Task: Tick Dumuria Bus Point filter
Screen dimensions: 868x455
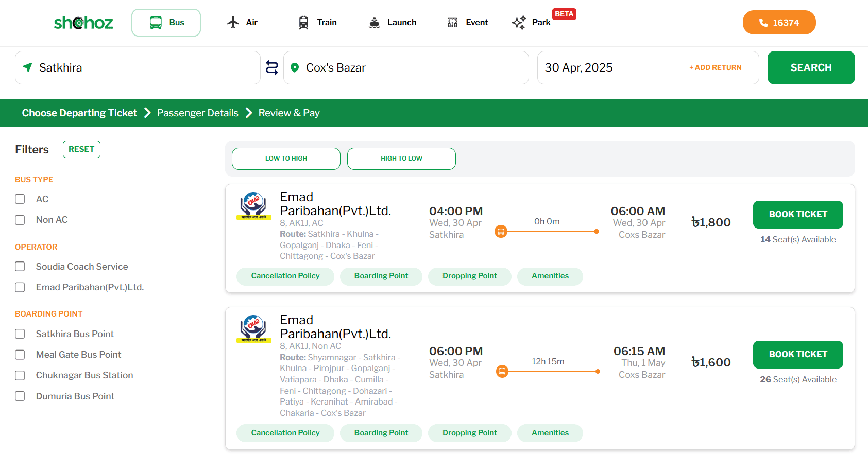Action: click(x=20, y=396)
